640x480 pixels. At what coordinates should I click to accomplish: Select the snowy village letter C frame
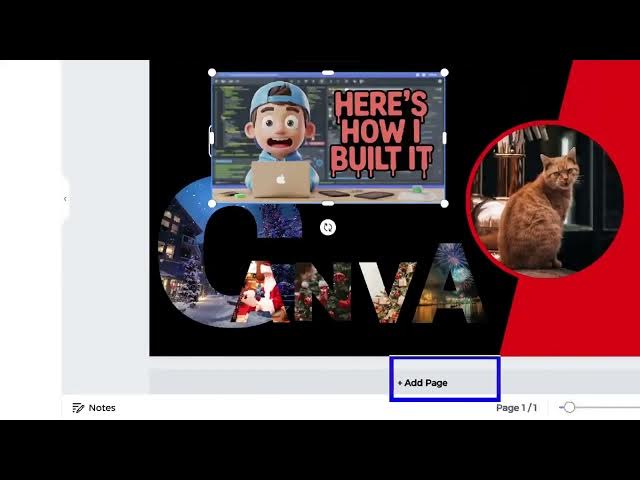[184, 261]
